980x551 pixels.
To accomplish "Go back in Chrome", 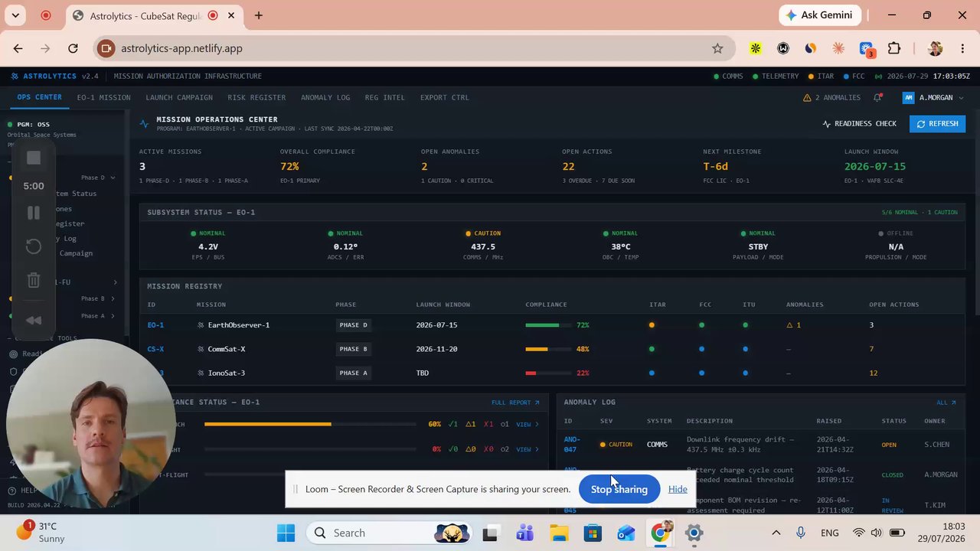I will click(18, 48).
